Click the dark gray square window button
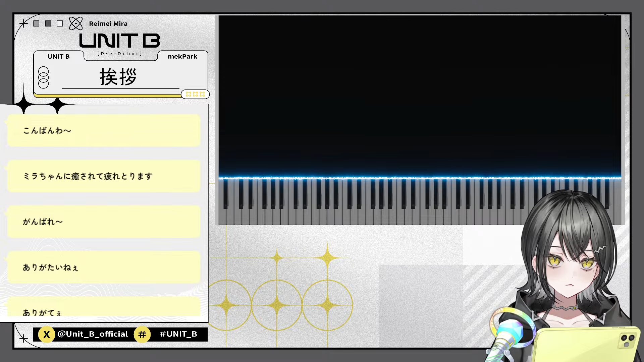 (48, 23)
